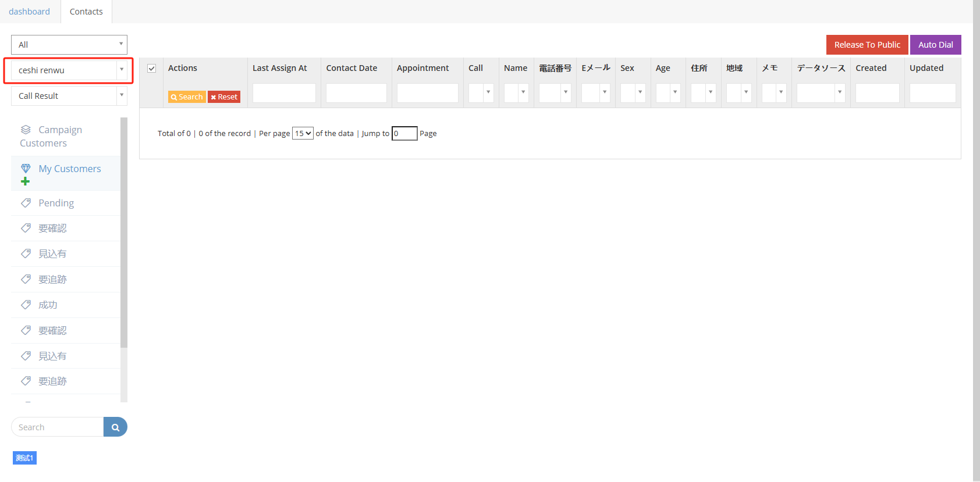Click the Jump to page number field
This screenshot has width=980, height=482.
[x=404, y=133]
